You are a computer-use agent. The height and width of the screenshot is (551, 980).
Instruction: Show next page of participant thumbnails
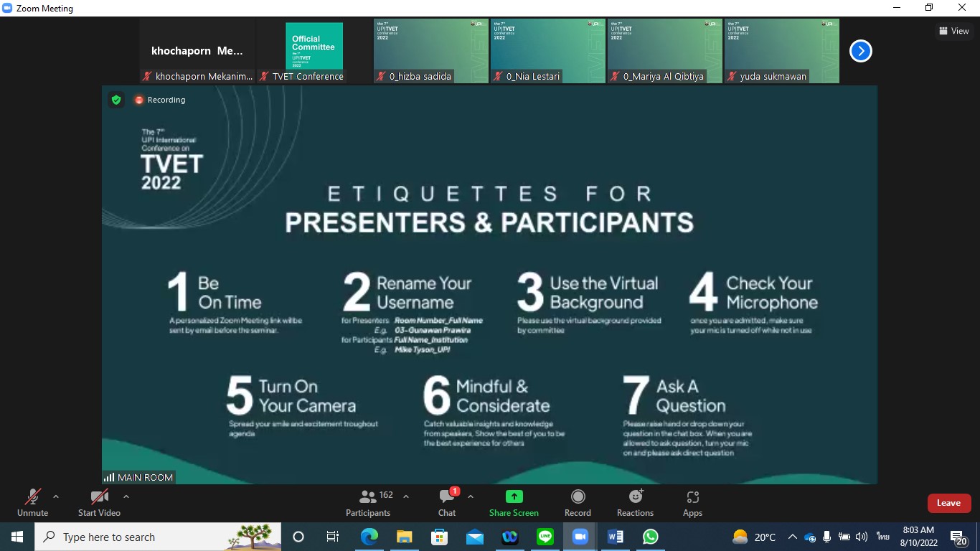(860, 51)
